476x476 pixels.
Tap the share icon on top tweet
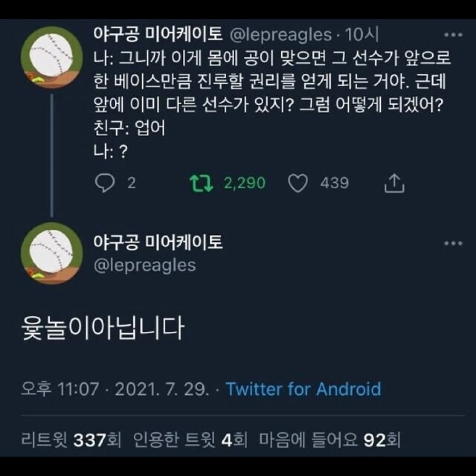[394, 183]
